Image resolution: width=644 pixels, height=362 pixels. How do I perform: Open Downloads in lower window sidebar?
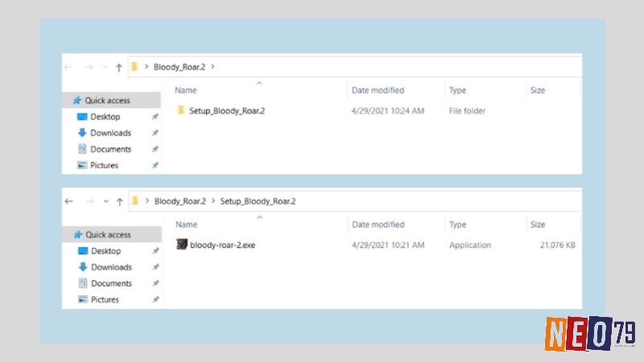(111, 267)
